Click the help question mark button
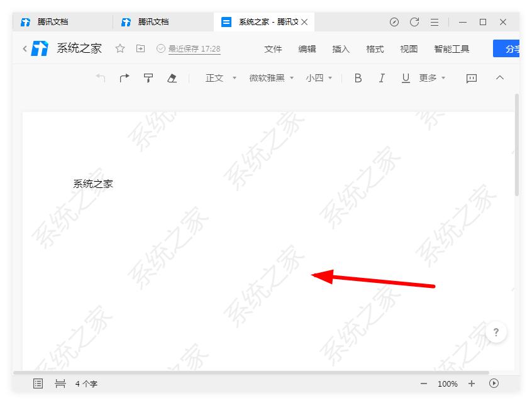 (x=496, y=332)
